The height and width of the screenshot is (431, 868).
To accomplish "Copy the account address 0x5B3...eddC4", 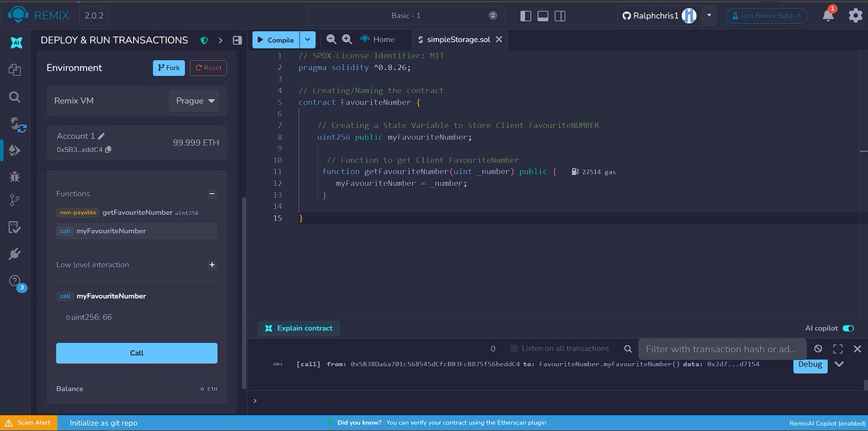I will [x=108, y=150].
